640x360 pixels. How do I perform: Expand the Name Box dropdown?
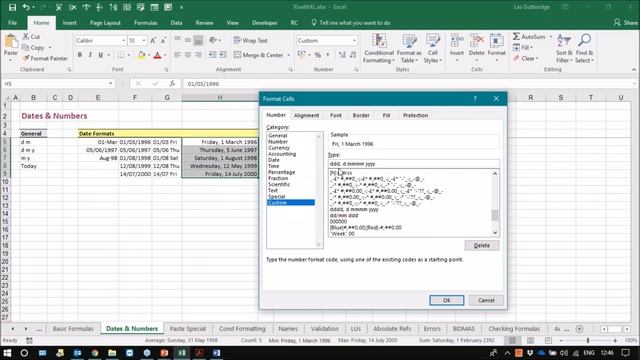[110, 83]
